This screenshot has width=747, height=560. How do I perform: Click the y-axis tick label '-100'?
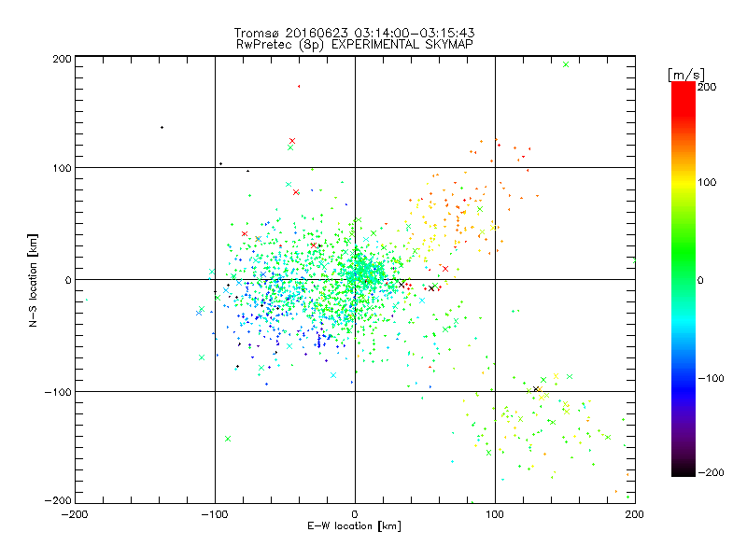coord(58,392)
